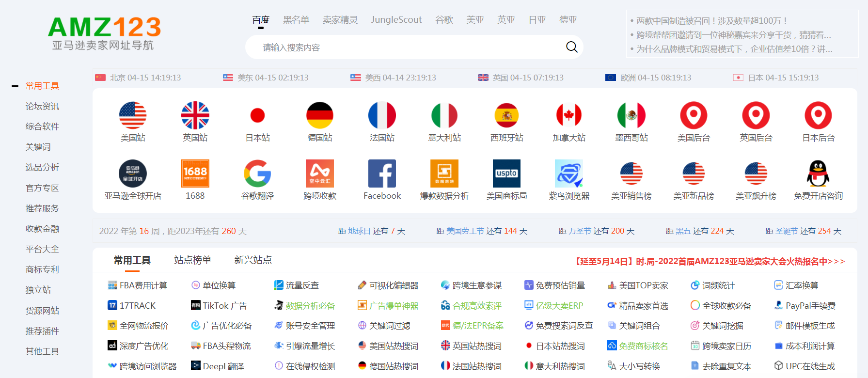Open the Facebook icon
The image size is (868, 378).
pos(382,173)
